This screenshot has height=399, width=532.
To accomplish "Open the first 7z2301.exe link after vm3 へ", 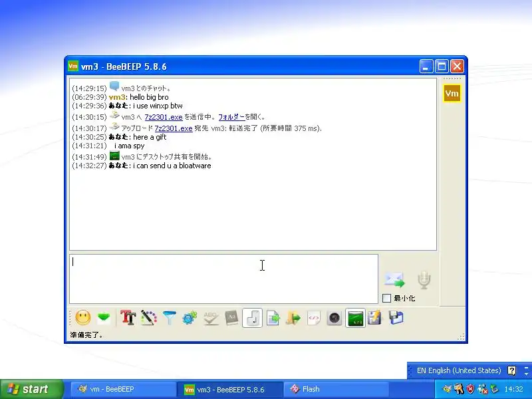I will pyautogui.click(x=164, y=117).
